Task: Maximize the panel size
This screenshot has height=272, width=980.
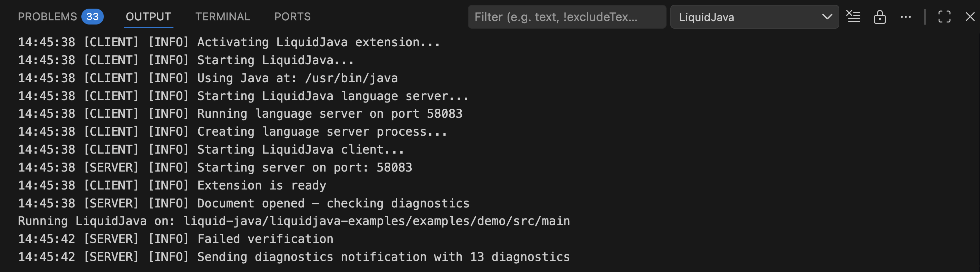Action: [x=944, y=17]
